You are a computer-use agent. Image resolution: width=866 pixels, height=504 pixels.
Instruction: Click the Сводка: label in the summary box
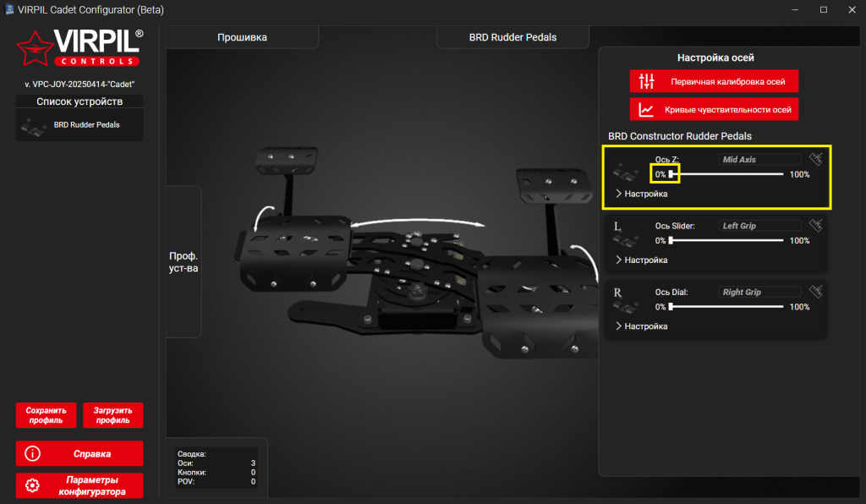click(x=192, y=454)
